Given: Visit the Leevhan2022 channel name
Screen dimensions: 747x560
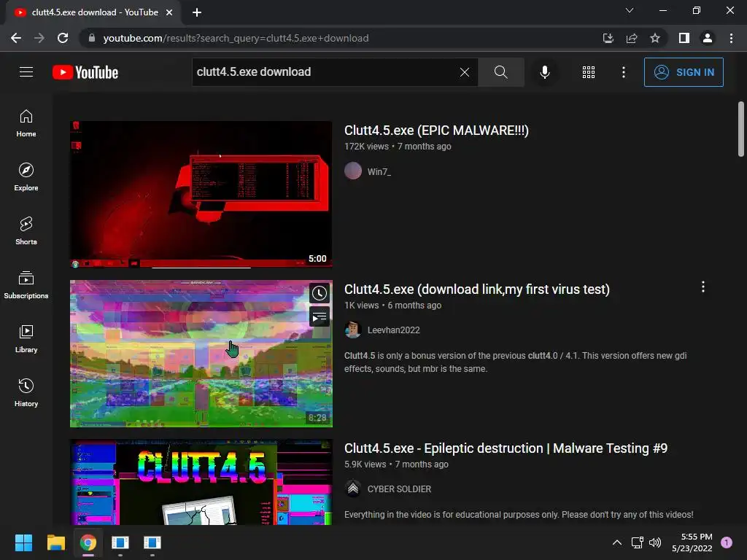Looking at the screenshot, I should 393,330.
